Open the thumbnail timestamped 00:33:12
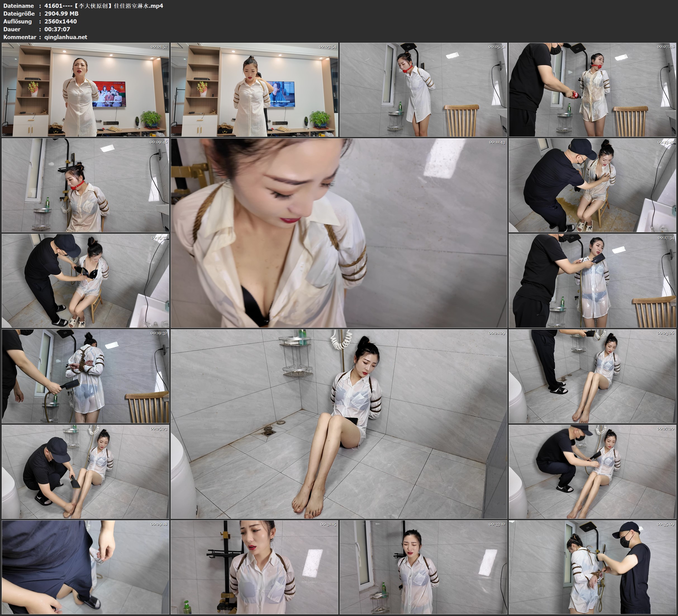The height and width of the screenshot is (616, 678). 423,567
